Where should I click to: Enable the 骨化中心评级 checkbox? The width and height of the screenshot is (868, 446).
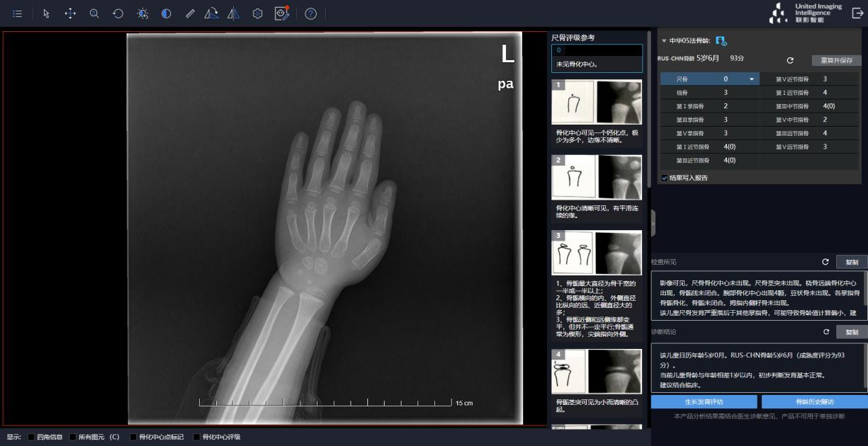pyautogui.click(x=196, y=437)
